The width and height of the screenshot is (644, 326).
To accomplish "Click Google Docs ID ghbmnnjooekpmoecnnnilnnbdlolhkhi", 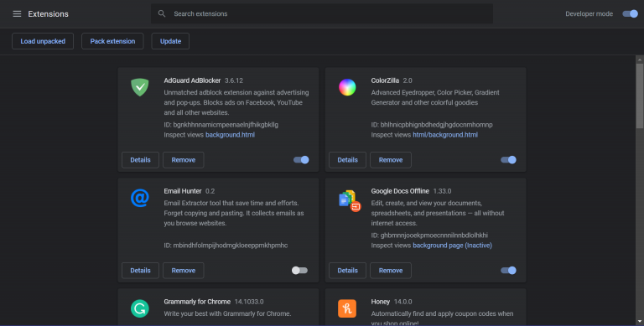I will pos(429,235).
